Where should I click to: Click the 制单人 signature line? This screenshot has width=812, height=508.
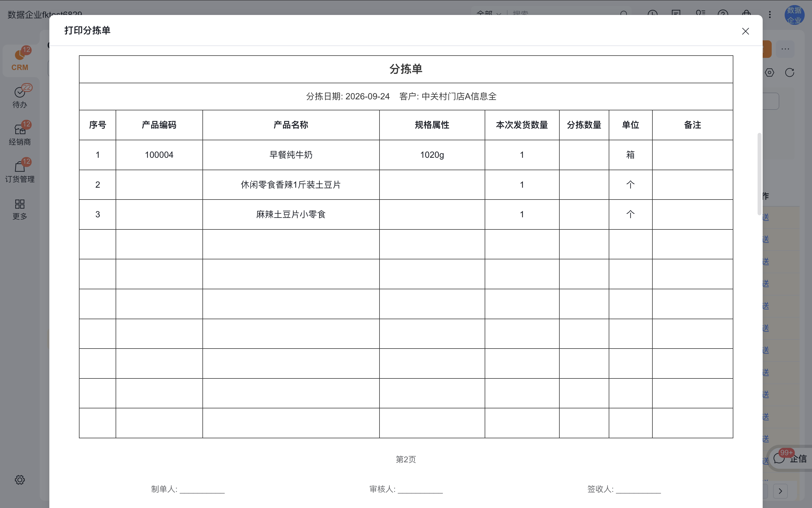[x=187, y=489]
